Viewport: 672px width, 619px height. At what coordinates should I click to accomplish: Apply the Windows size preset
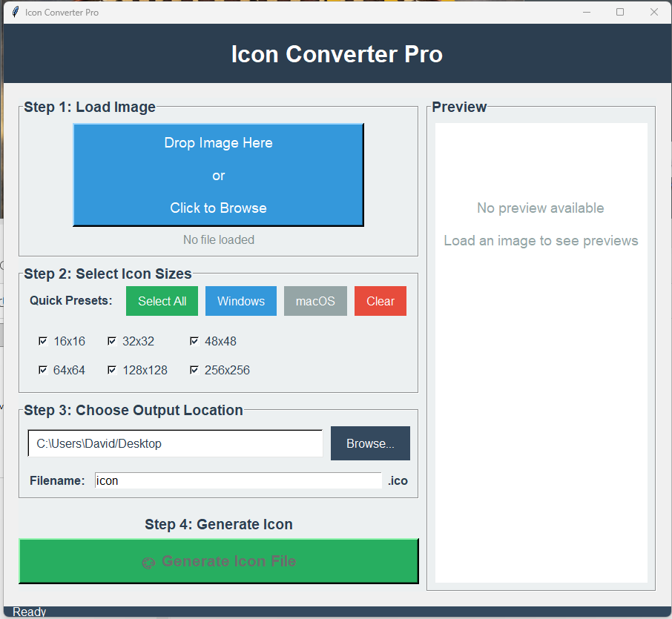tap(240, 301)
